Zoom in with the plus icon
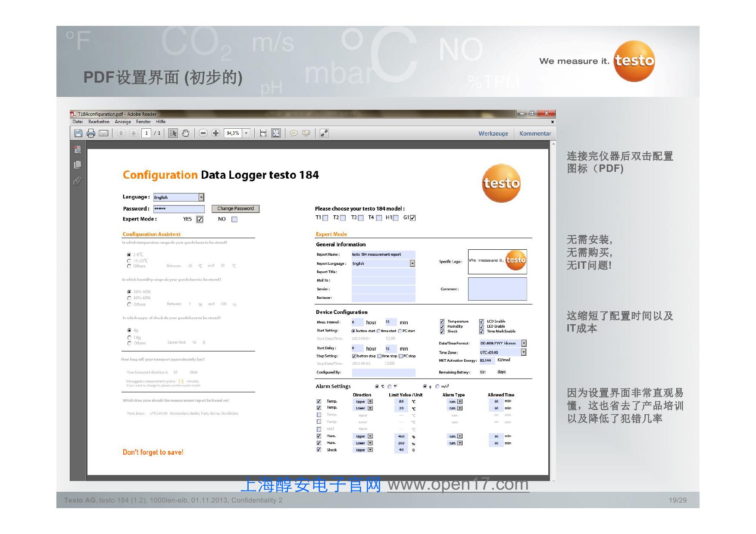 pyautogui.click(x=216, y=133)
